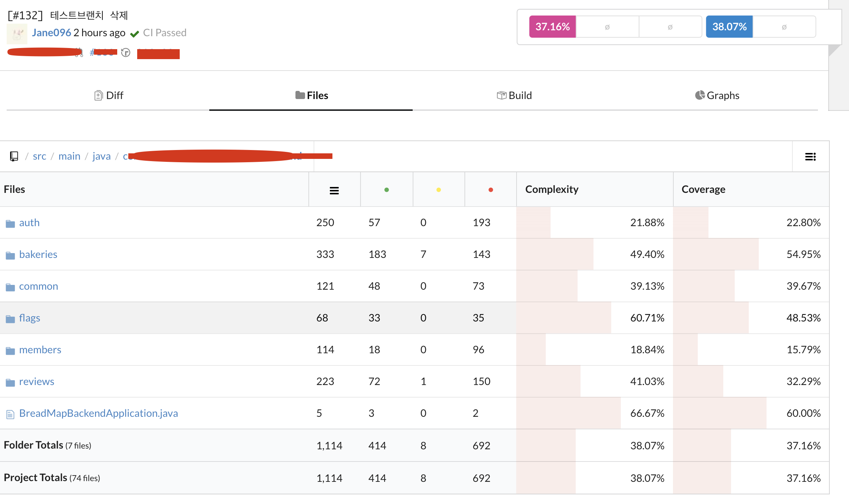The height and width of the screenshot is (504, 849).
Task: Toggle the file list view icon
Action: 810,157
